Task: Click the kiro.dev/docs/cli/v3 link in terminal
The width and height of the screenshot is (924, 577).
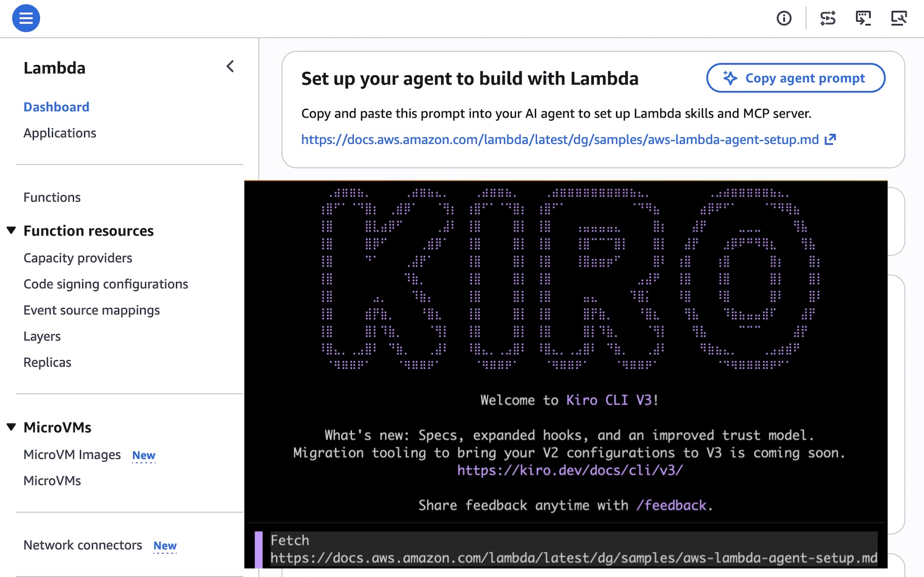Action: point(570,470)
